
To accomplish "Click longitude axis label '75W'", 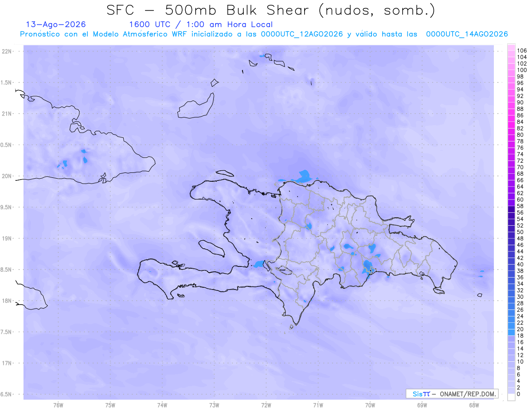I will [110, 405].
